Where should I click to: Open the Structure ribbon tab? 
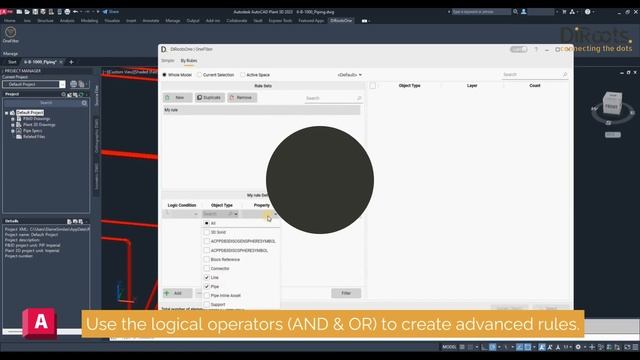[x=45, y=20]
